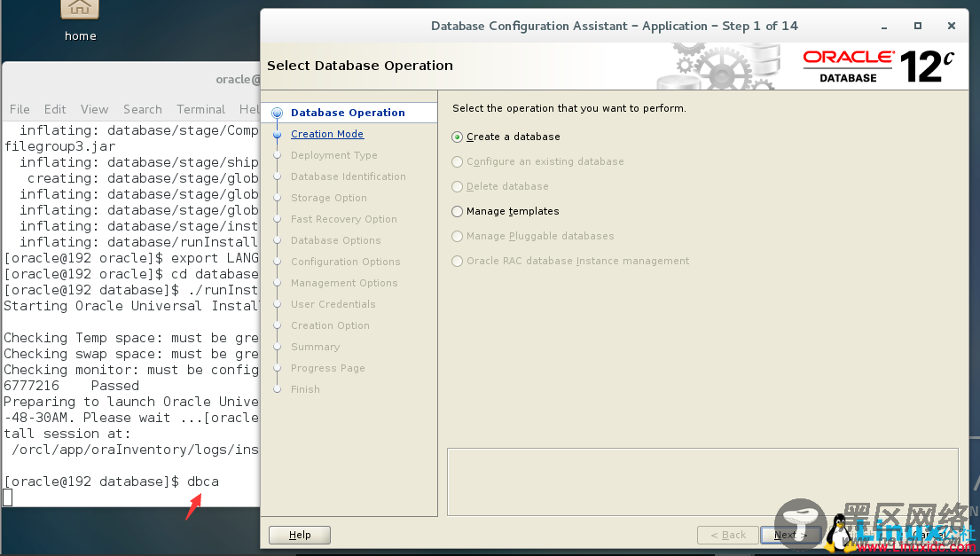The height and width of the screenshot is (556, 980).
Task: Open the Terminal menu in terminal window
Action: pos(200,109)
